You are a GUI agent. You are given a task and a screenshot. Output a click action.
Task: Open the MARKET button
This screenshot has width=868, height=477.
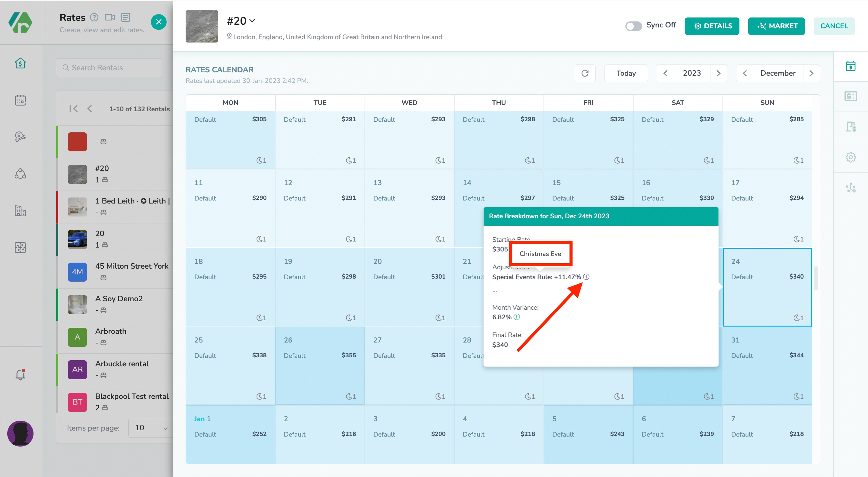776,26
